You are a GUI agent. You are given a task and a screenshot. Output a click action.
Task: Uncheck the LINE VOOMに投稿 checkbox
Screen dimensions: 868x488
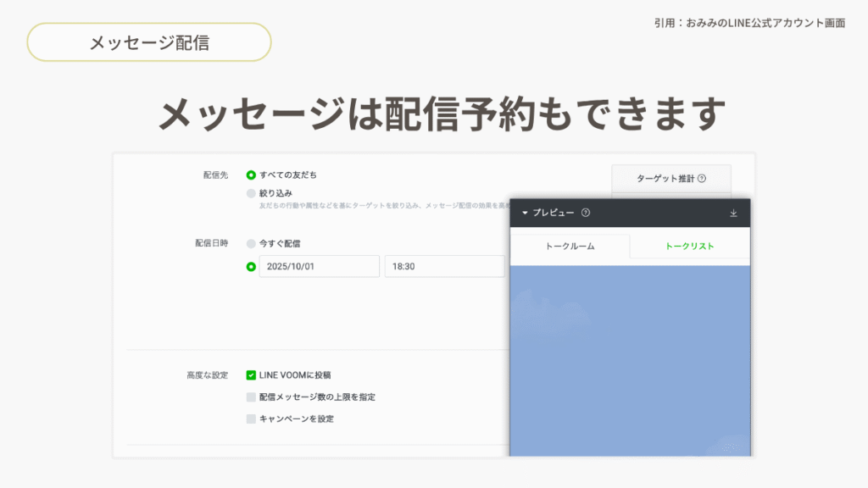point(251,374)
